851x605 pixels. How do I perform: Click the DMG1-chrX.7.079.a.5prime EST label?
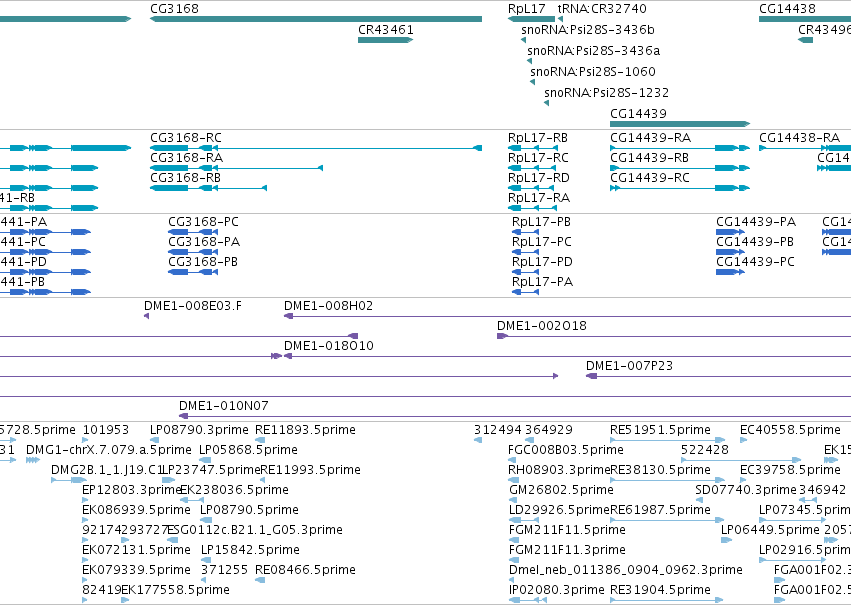(109, 450)
